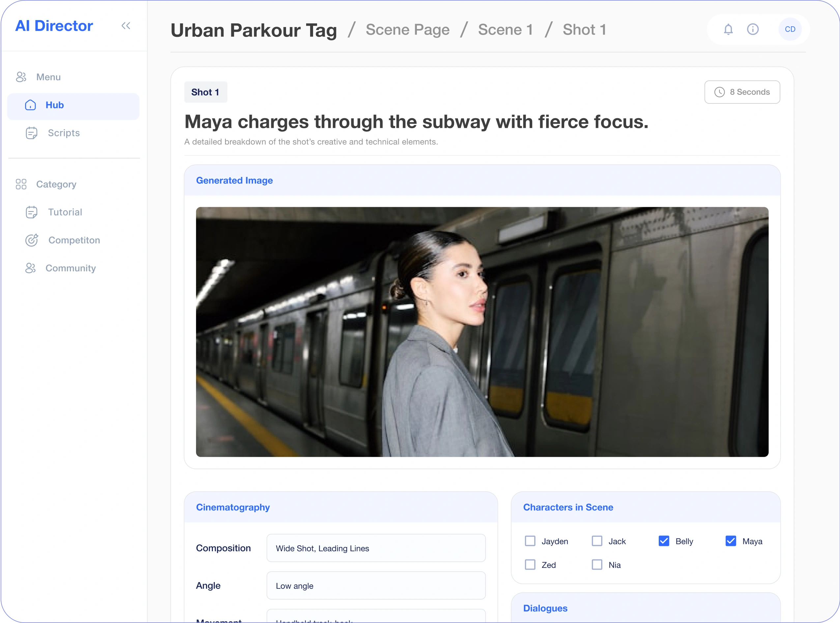Click the Category grid icon
This screenshot has width=840, height=623.
[21, 184]
